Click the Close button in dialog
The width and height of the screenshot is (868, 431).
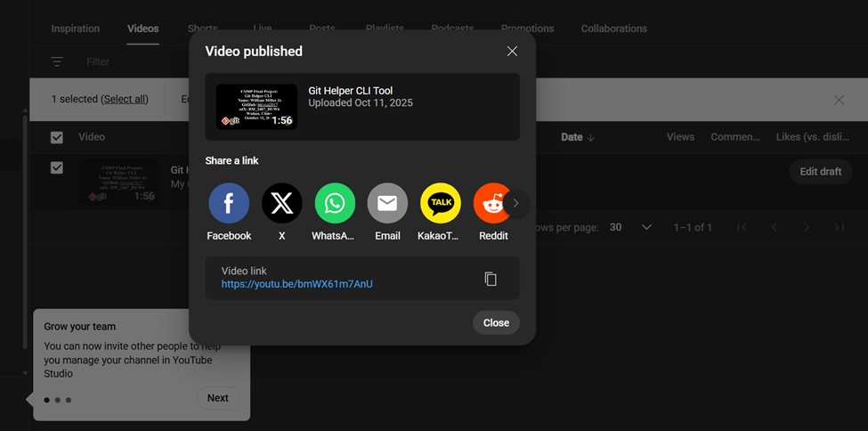tap(496, 322)
